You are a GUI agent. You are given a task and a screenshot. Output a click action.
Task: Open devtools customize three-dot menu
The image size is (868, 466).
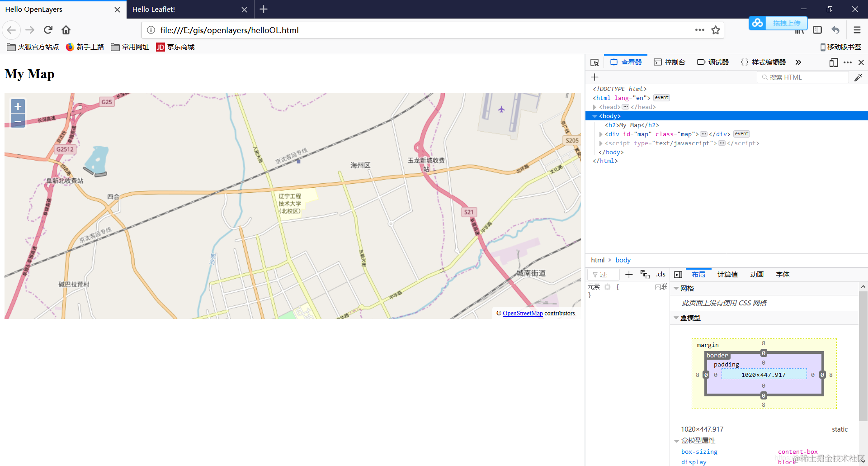[848, 62]
